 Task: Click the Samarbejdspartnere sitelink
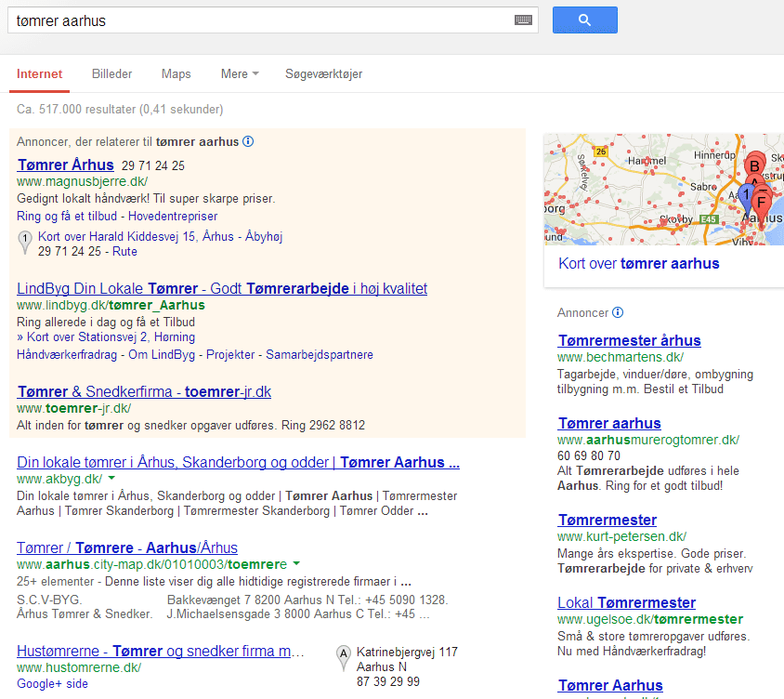tap(320, 355)
